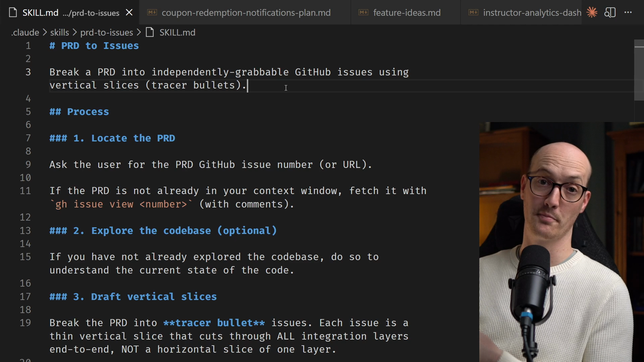The image size is (644, 362).
Task: Click the text "vertical slices (tracer bullets)."
Action: click(148, 85)
